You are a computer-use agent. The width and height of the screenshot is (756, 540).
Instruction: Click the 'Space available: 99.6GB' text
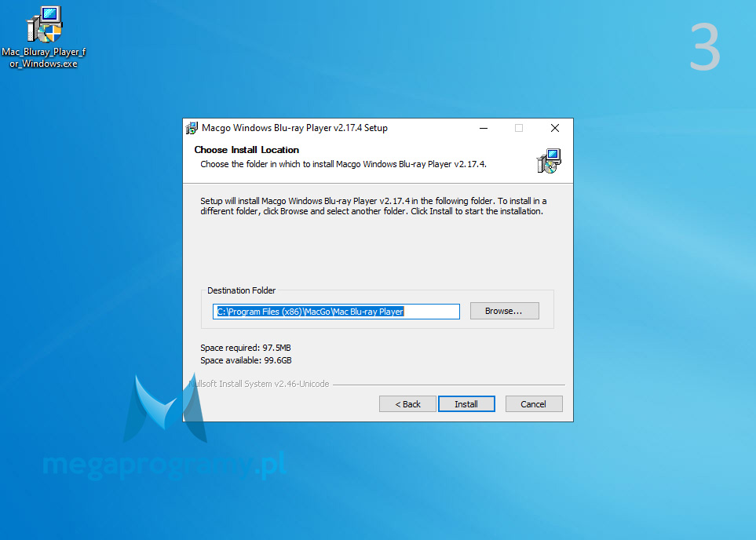[x=246, y=360]
